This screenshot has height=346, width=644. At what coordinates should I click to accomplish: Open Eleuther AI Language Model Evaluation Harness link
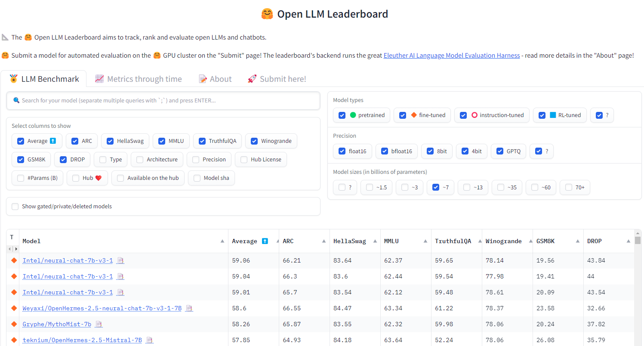pyautogui.click(x=451, y=56)
